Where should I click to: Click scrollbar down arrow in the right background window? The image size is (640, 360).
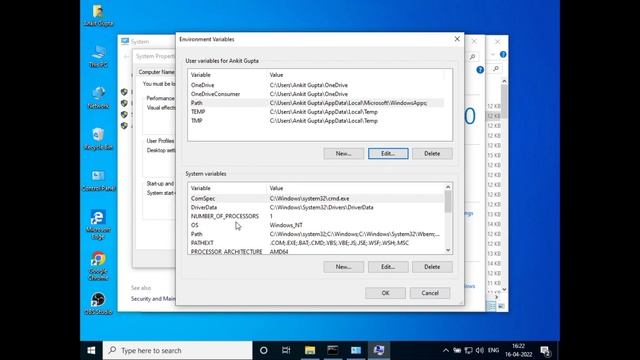(x=504, y=289)
